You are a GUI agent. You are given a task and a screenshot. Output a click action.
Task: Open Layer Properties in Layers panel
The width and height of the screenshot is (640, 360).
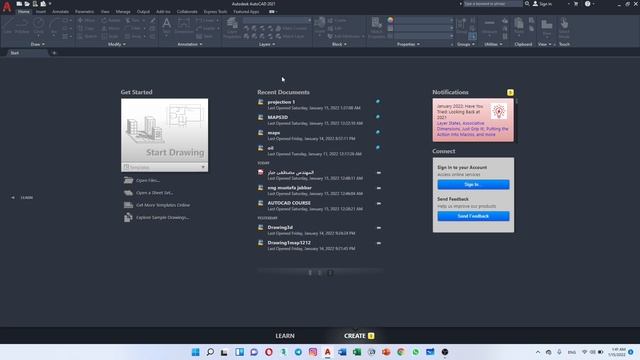point(232,27)
